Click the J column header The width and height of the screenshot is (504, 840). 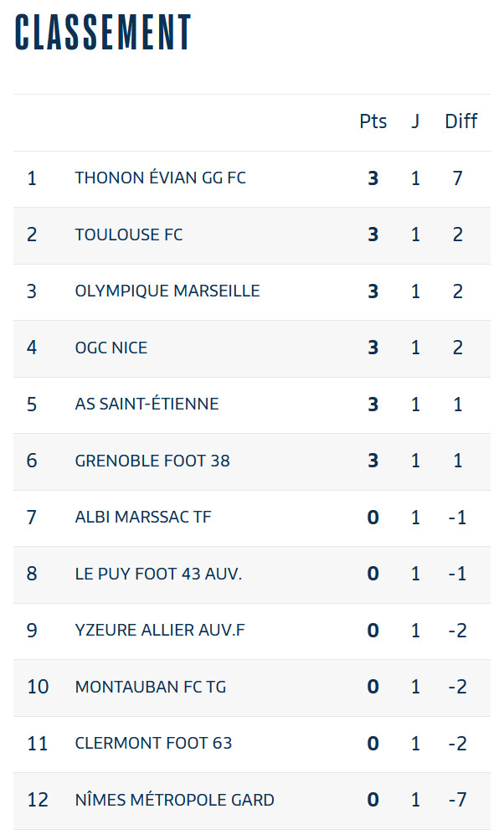pyautogui.click(x=415, y=121)
